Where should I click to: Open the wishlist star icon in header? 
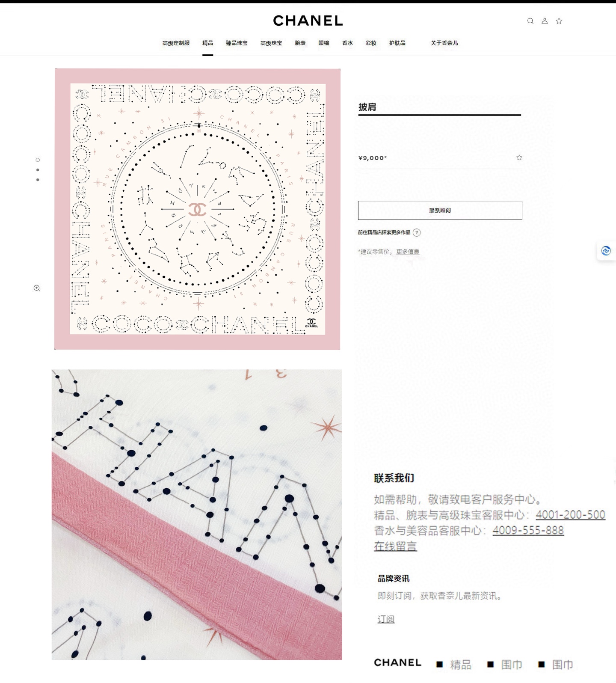[x=559, y=21]
